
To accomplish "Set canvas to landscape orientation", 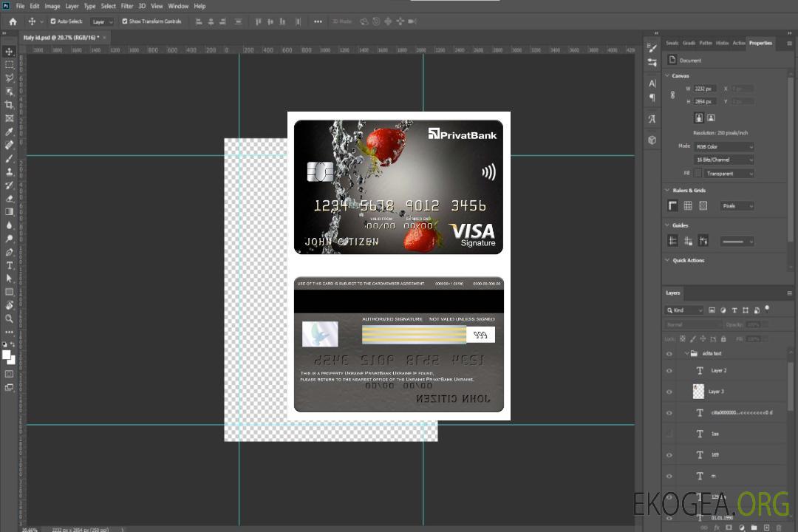I will 711,117.
